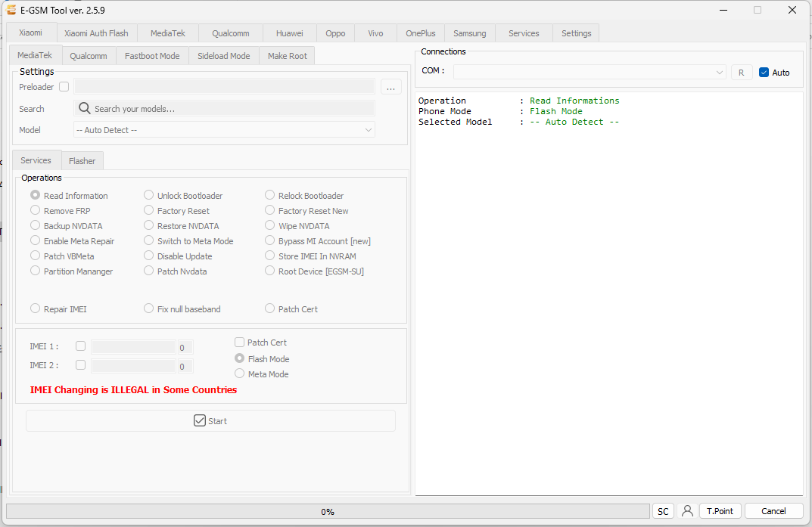Switch to the top-level MediaTek brand tab
This screenshot has width=812, height=527.
tap(168, 33)
